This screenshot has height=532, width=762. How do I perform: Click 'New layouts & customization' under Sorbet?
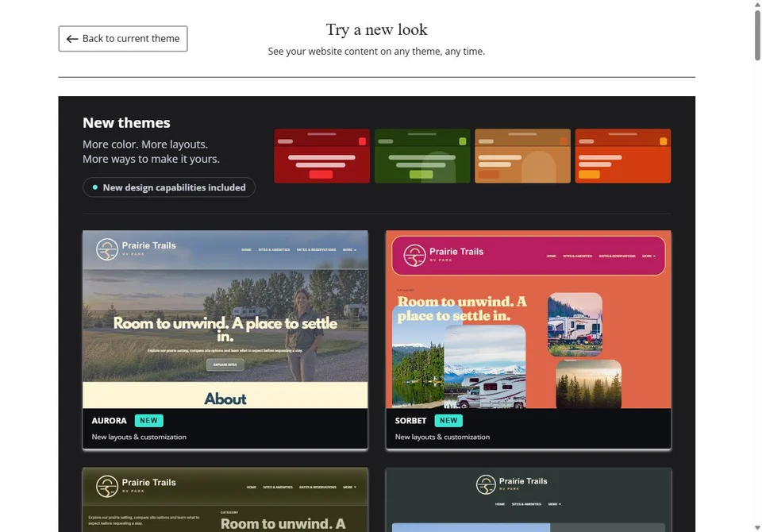point(442,437)
